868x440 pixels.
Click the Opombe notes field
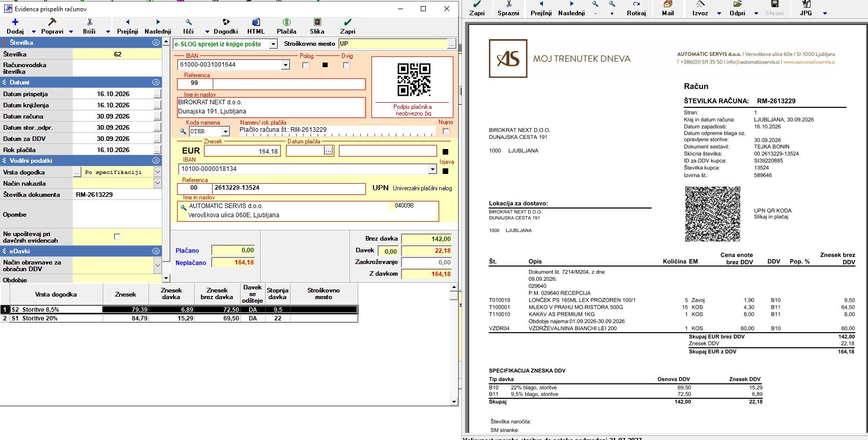pos(117,214)
